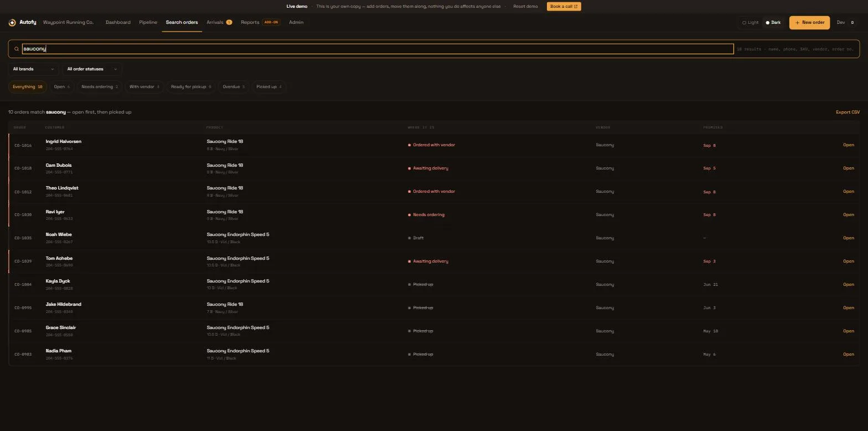Filter by Picked up chip
Viewport: 868px width, 431px height.
point(268,87)
